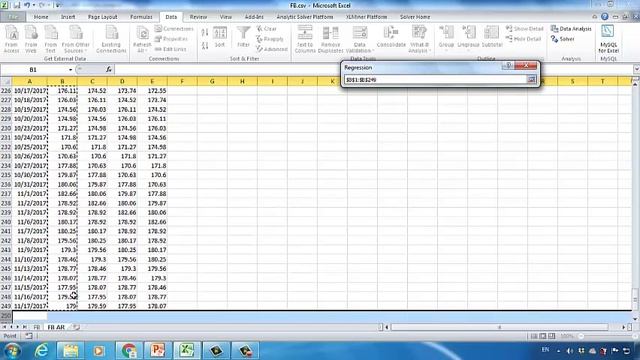
Task: Click the horizontal scrollbar thumb
Action: [x=499, y=327]
